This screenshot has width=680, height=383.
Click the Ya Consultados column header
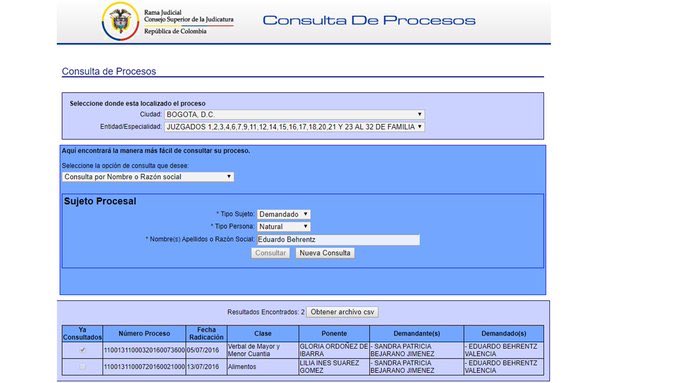tap(82, 334)
